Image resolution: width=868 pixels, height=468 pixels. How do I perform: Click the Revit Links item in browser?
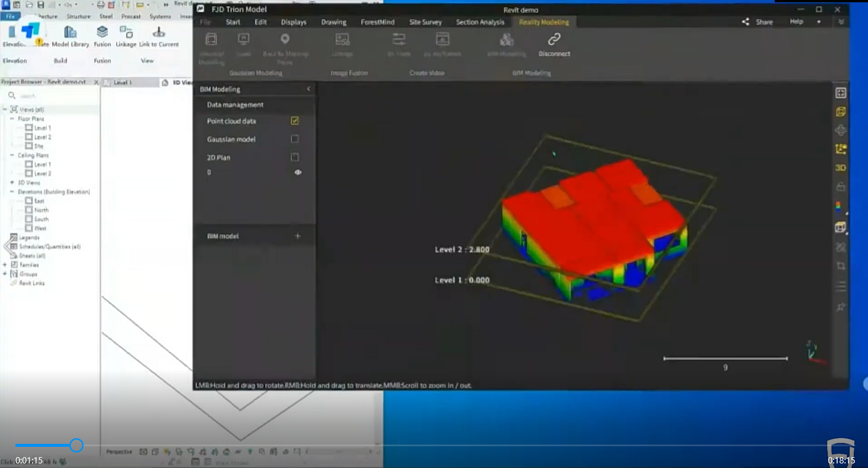point(31,283)
